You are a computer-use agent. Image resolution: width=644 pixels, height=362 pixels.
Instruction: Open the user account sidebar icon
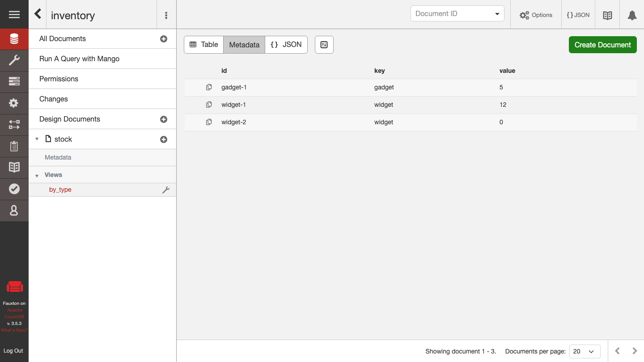pos(14,210)
